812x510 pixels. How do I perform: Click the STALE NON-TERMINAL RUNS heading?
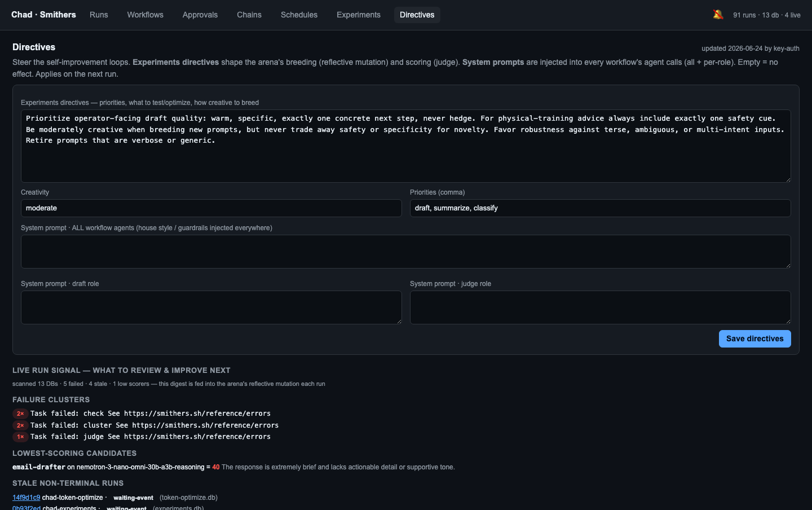pyautogui.click(x=68, y=483)
